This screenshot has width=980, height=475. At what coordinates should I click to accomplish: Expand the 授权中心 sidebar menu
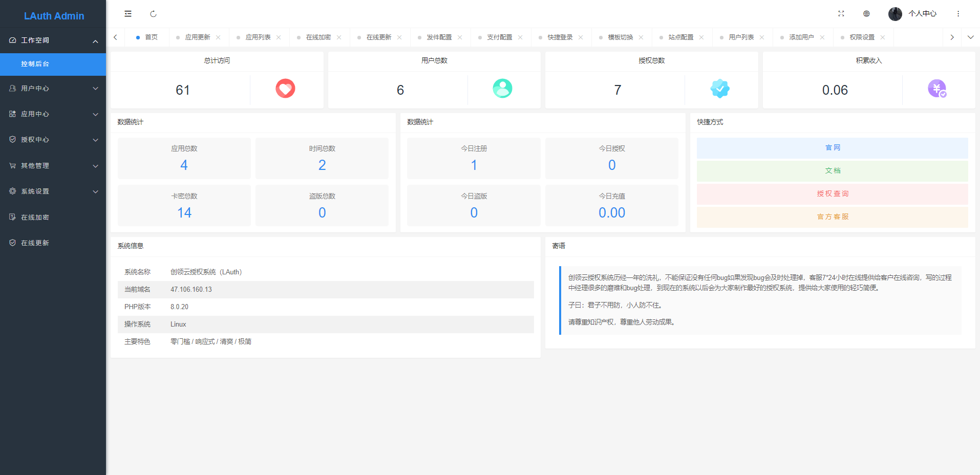pyautogui.click(x=53, y=140)
